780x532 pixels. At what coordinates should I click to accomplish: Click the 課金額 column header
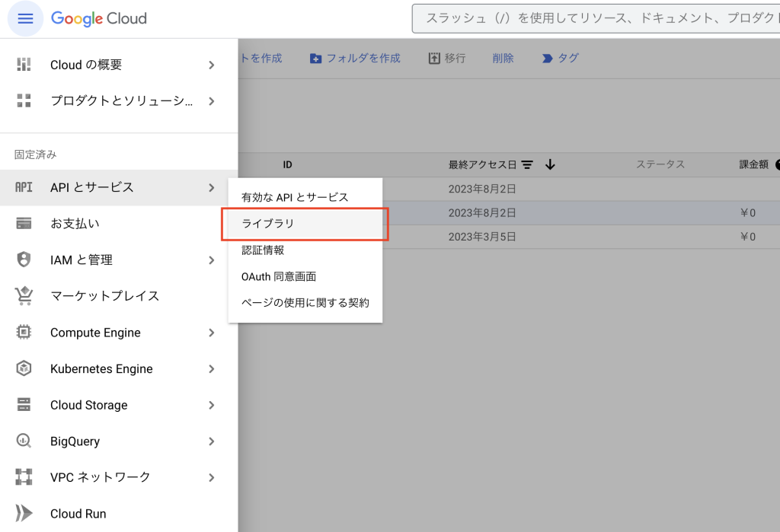click(x=753, y=164)
